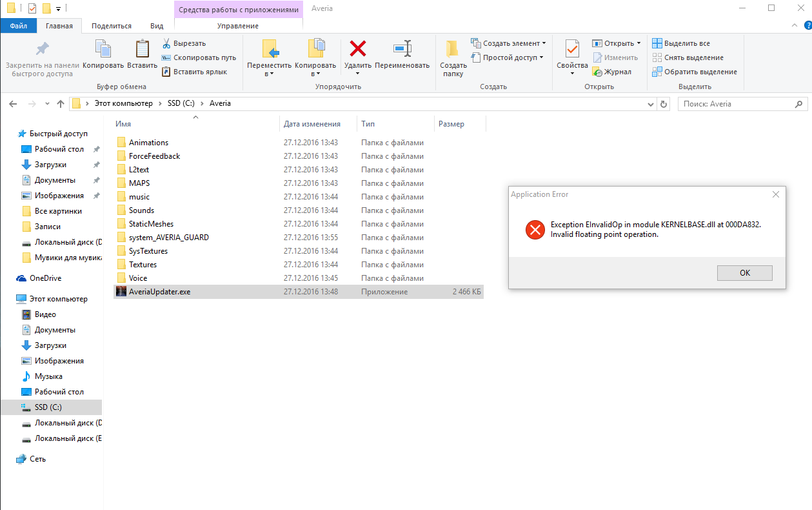Click the up one level arrow
Screen dimensions: 812x510
click(x=61, y=103)
